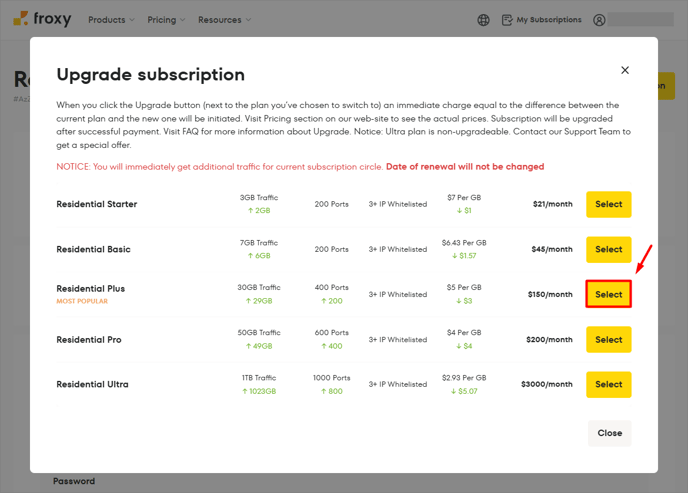Click the '$3000/month' price
688x493 pixels.
[x=547, y=384]
